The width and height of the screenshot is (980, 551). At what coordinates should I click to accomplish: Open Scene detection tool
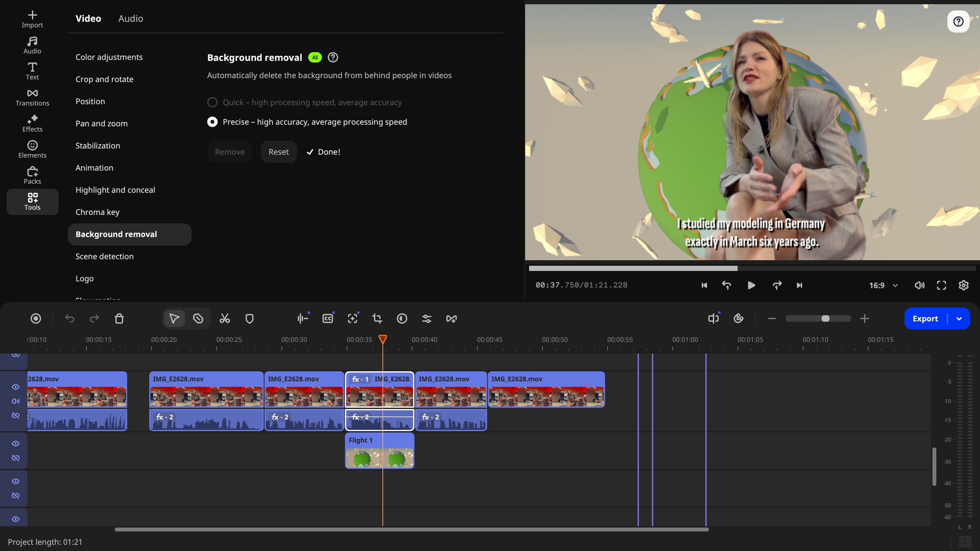[x=105, y=256]
